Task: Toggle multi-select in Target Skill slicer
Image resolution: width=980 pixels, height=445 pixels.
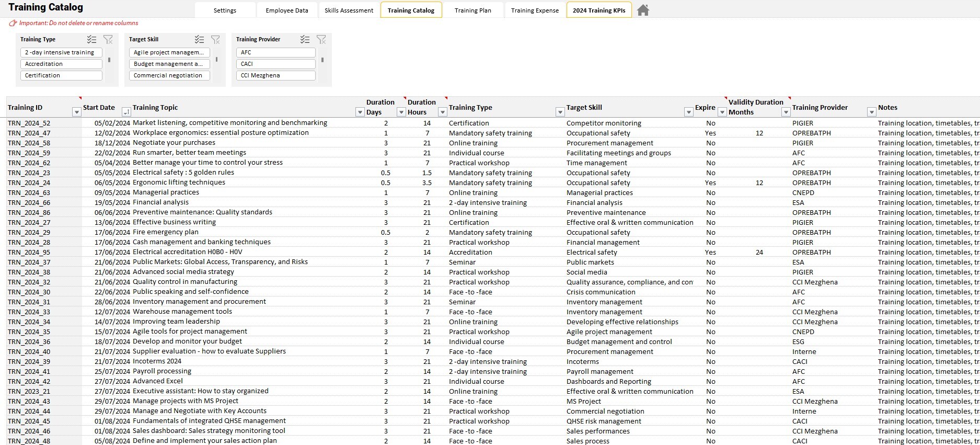Action: 199,39
